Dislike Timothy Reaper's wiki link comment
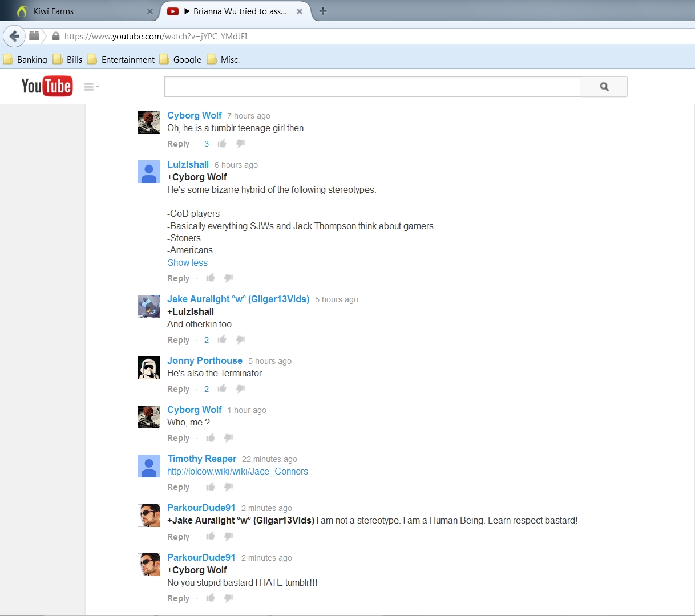 point(228,487)
